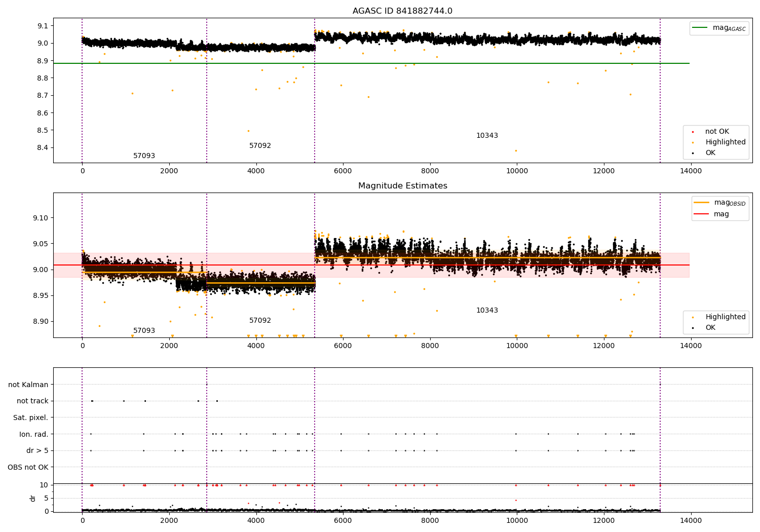Click the "9.05" tick on middle plot

41,244
